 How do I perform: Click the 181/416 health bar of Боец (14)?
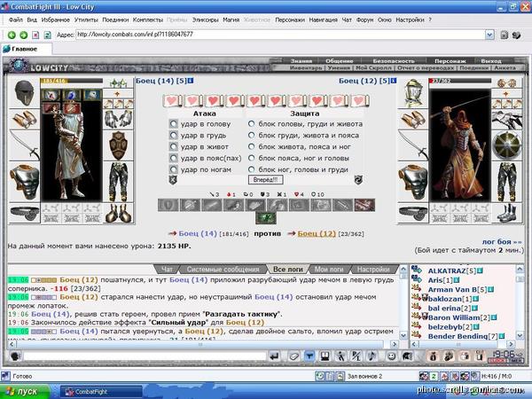click(x=71, y=81)
